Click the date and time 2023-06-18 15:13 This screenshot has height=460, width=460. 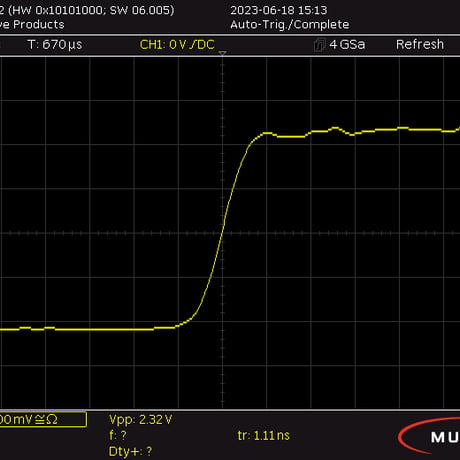point(279,10)
